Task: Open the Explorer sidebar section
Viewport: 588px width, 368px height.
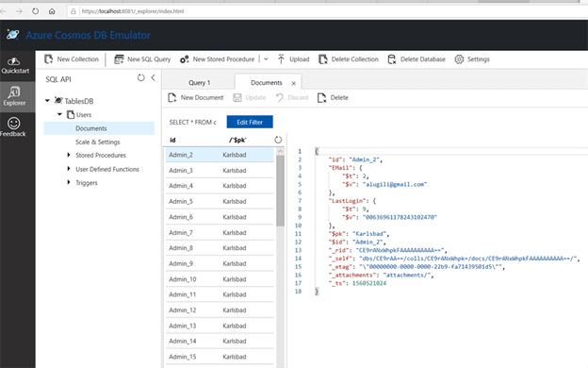Action: coord(15,96)
